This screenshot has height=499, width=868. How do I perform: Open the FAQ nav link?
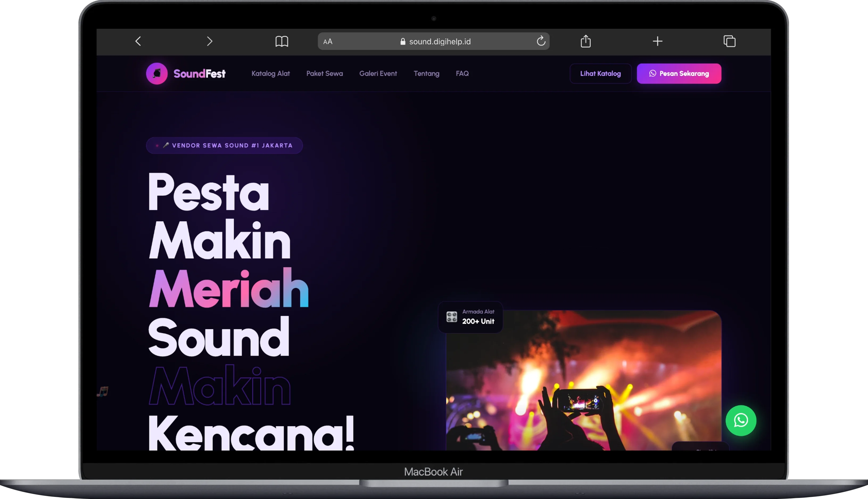click(462, 74)
